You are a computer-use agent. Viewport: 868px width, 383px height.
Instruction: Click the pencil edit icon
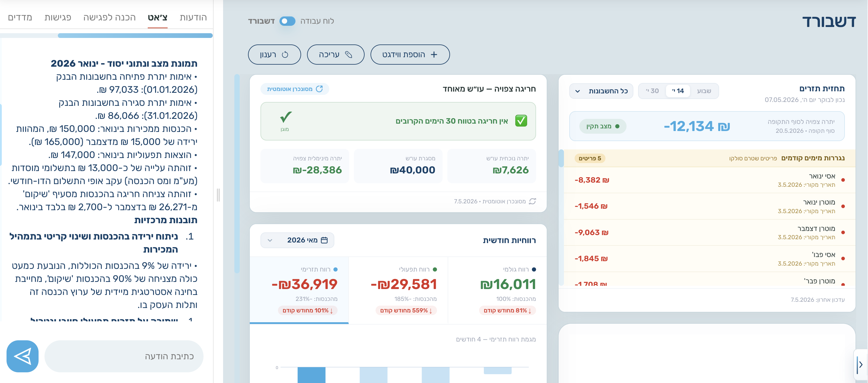[x=349, y=55]
